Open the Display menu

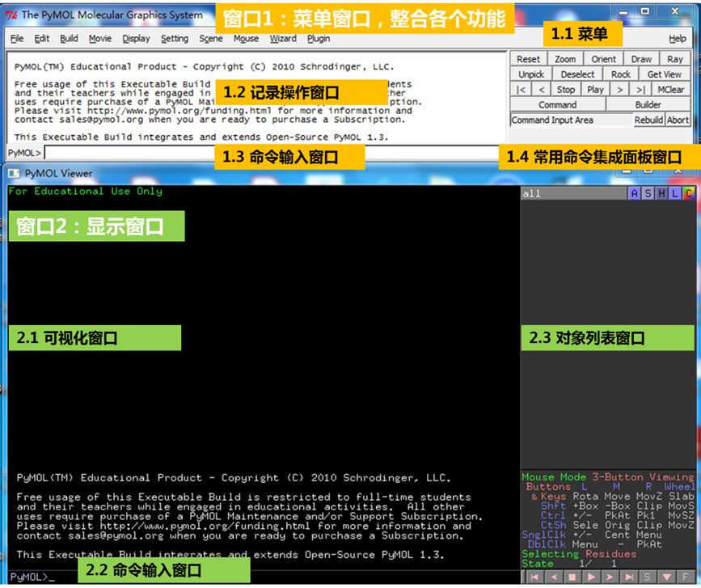[x=137, y=39]
